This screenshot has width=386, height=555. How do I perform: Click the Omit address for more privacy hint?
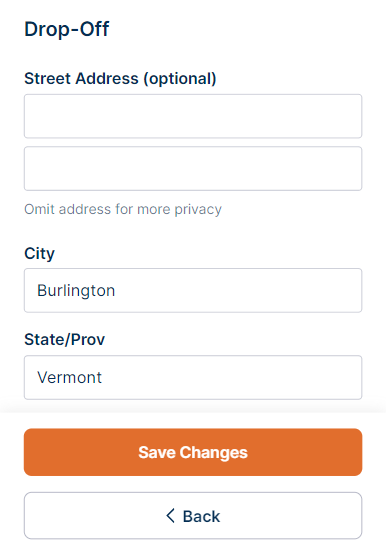123,209
